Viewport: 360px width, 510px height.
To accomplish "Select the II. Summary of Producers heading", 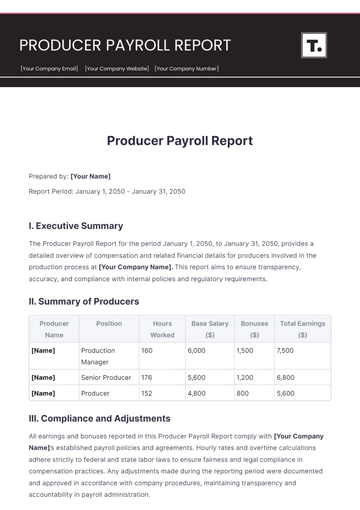I will coord(84,302).
